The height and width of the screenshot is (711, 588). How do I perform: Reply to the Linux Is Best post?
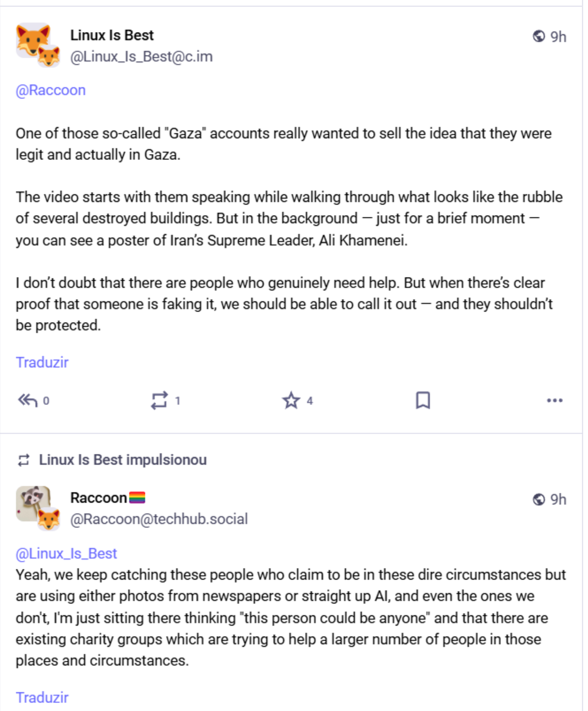pyautogui.click(x=28, y=401)
